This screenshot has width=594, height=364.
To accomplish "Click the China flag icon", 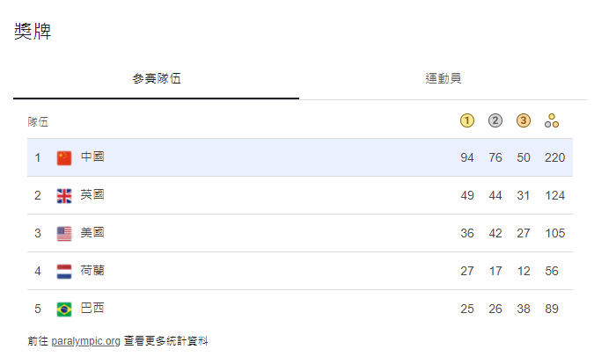I will pos(64,158).
